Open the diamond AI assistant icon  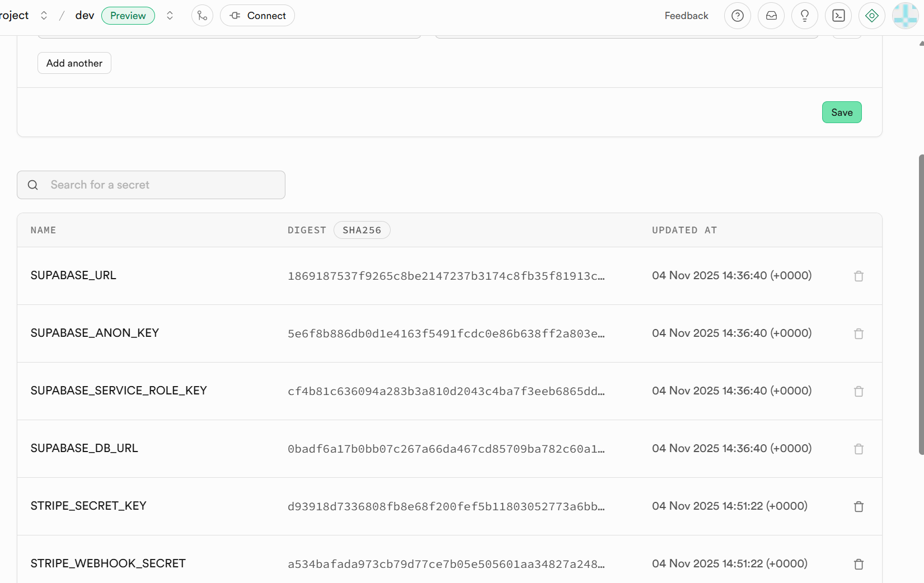(872, 16)
